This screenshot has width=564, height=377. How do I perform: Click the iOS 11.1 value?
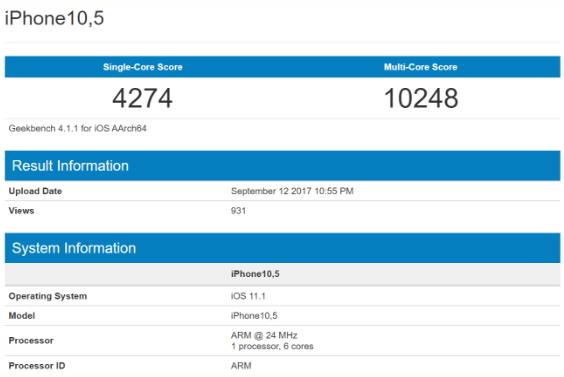(248, 296)
